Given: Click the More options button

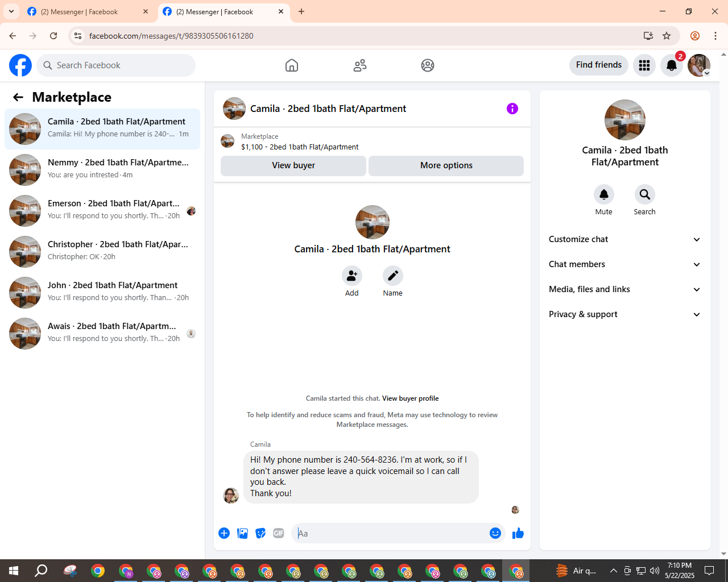Looking at the screenshot, I should tap(446, 165).
